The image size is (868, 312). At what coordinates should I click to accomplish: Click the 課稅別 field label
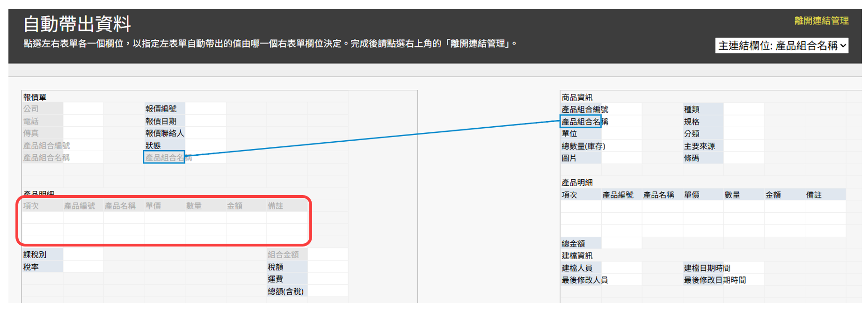[35, 254]
